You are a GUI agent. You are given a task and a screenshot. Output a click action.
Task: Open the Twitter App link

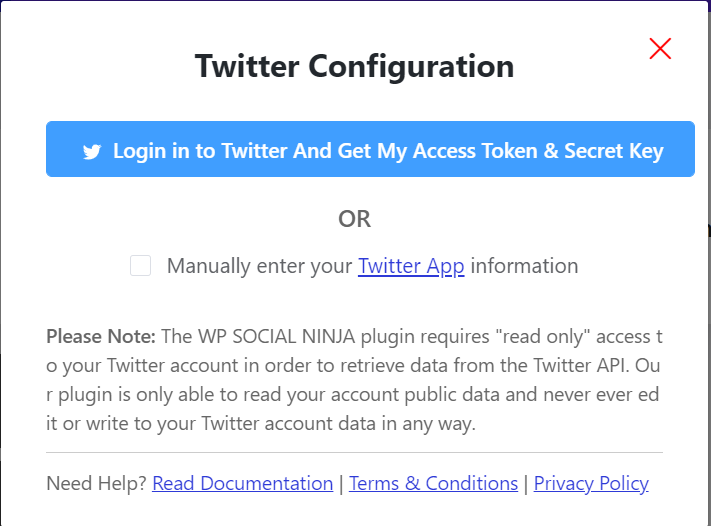coord(411,266)
